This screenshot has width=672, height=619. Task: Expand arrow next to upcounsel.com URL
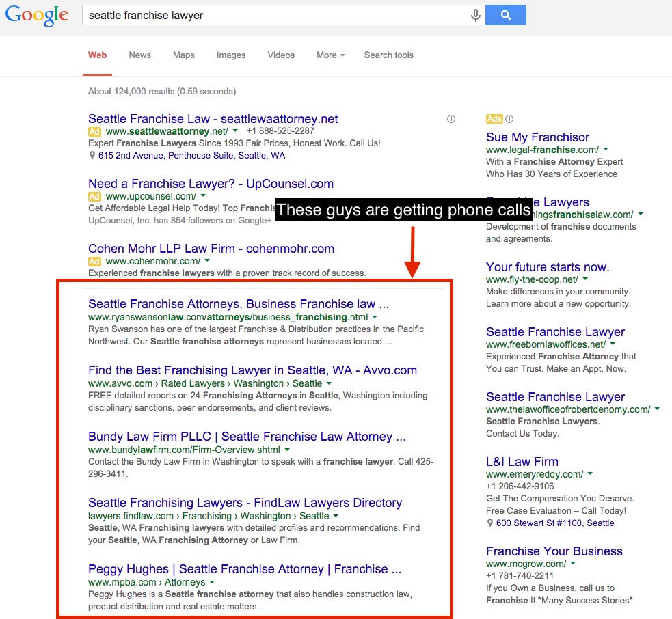[x=203, y=196]
